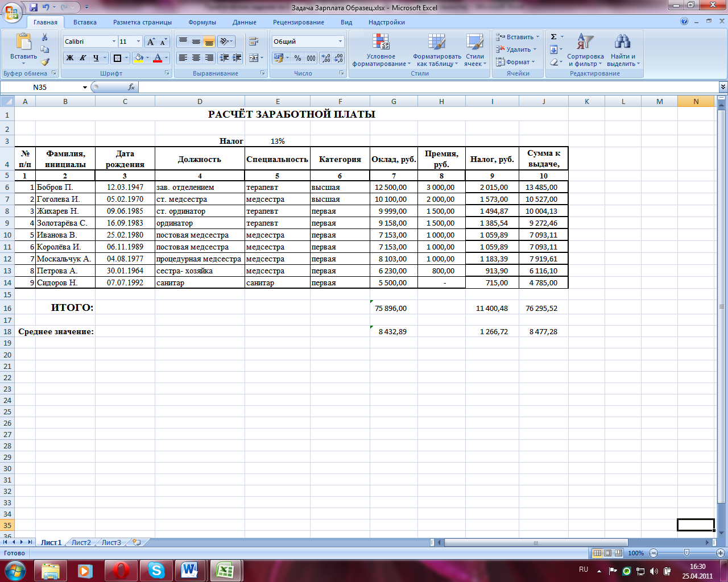Click the Decrease Decimal icon
The width and height of the screenshot is (728, 582).
[x=338, y=58]
